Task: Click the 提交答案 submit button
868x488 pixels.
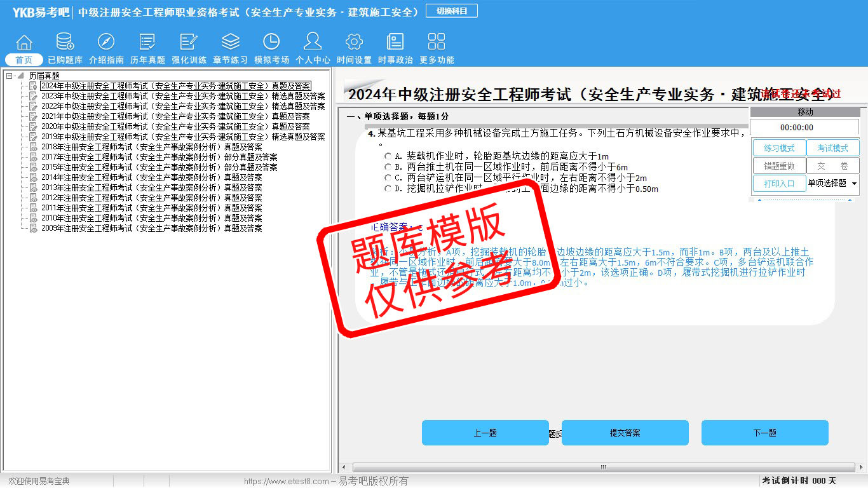Action: [x=625, y=433]
